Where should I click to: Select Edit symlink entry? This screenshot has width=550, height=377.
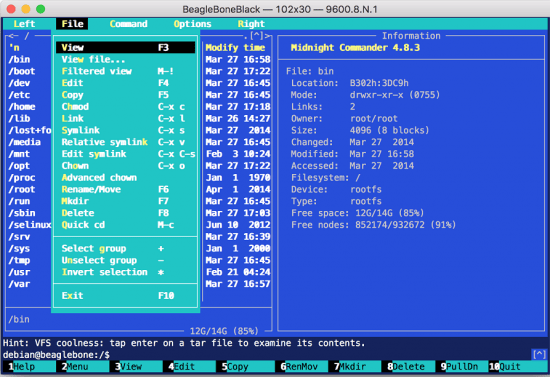pos(125,154)
